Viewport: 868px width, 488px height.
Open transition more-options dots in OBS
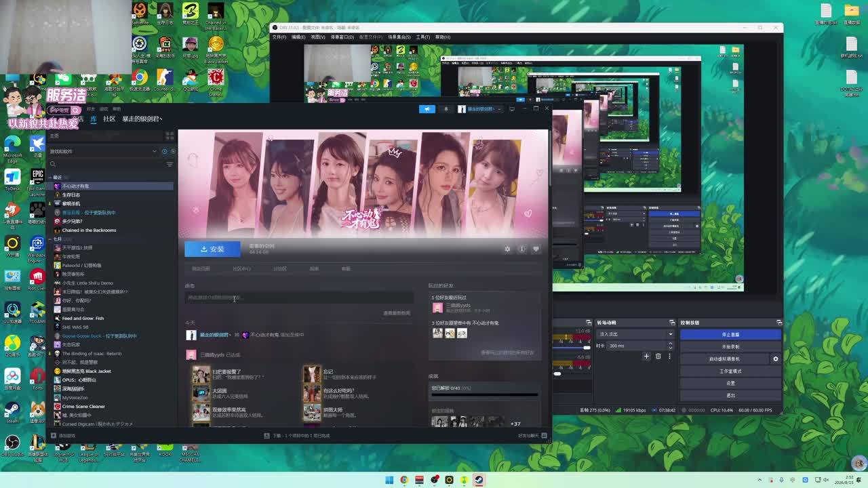[670, 357]
